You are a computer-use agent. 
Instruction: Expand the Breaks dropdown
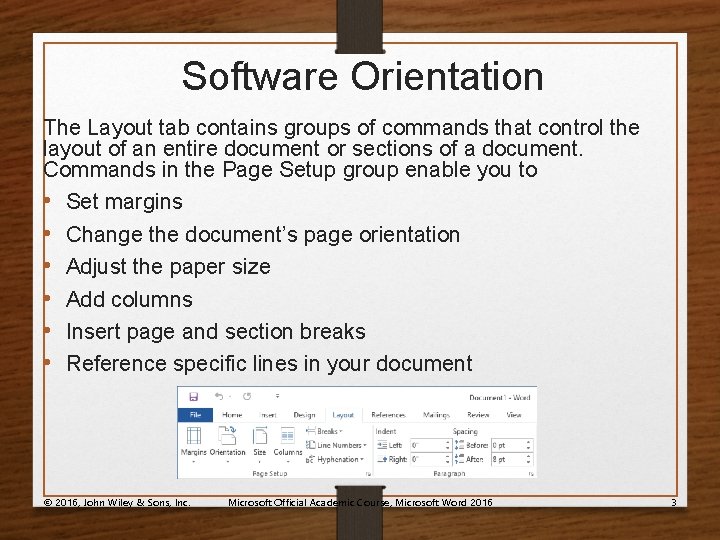click(x=325, y=431)
